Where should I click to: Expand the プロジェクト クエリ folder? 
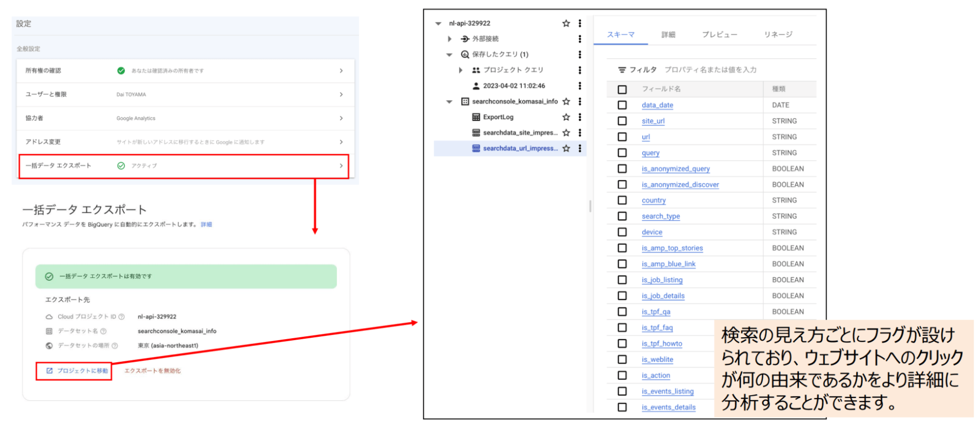[x=460, y=70]
